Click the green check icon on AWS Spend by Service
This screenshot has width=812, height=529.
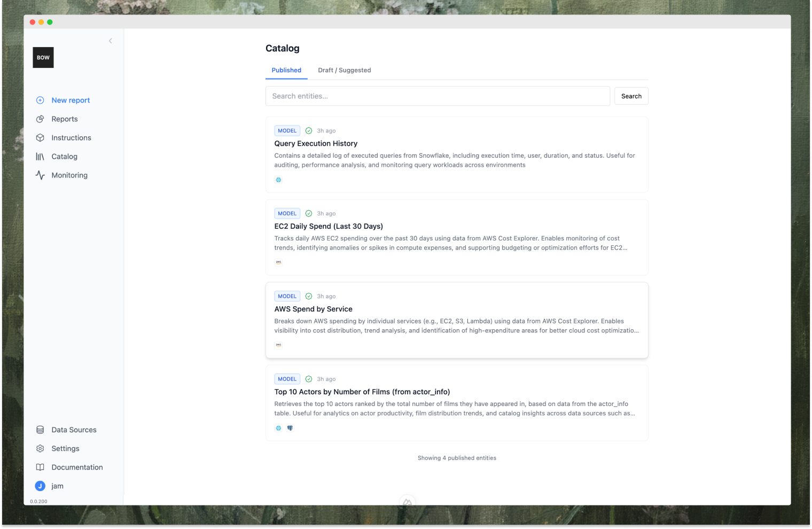click(x=309, y=297)
